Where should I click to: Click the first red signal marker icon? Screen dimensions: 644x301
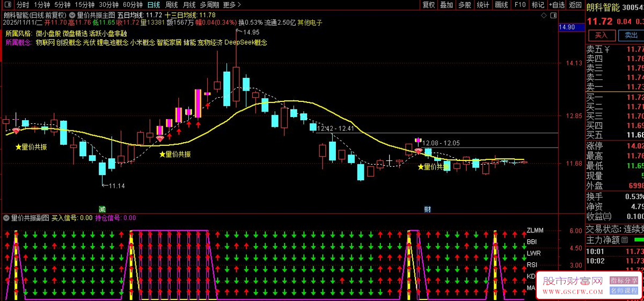pos(16,131)
